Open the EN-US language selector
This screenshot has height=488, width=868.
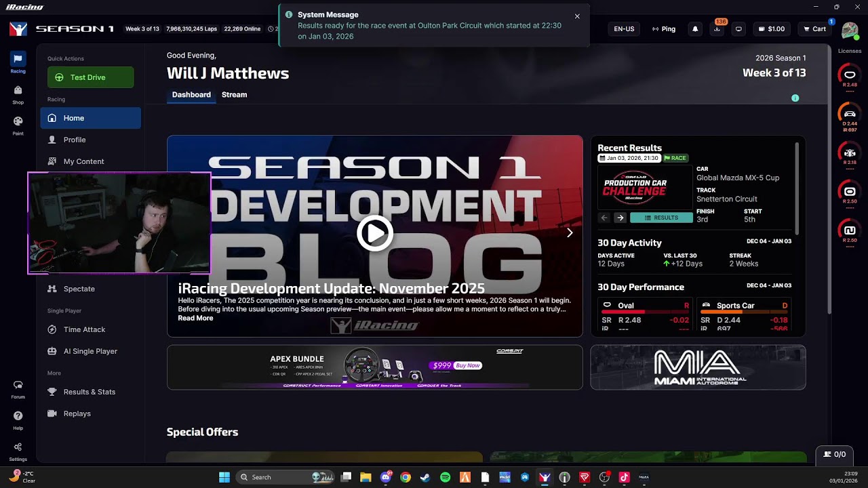[624, 29]
